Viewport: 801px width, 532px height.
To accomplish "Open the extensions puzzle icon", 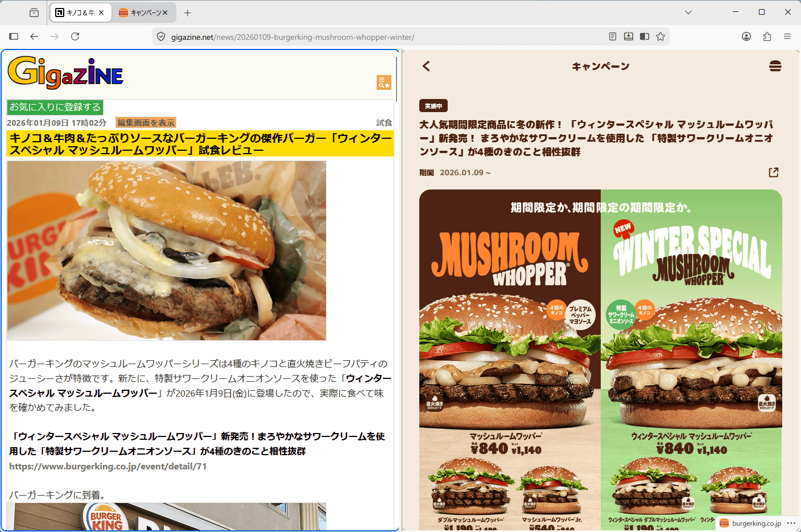I will [767, 36].
